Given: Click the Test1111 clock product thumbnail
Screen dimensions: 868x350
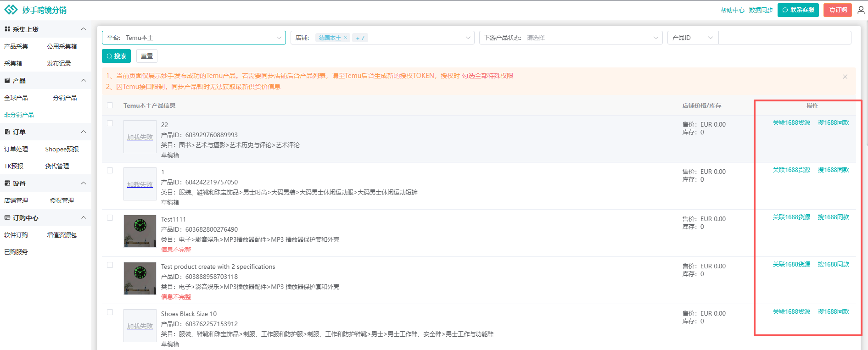Looking at the screenshot, I should [140, 231].
